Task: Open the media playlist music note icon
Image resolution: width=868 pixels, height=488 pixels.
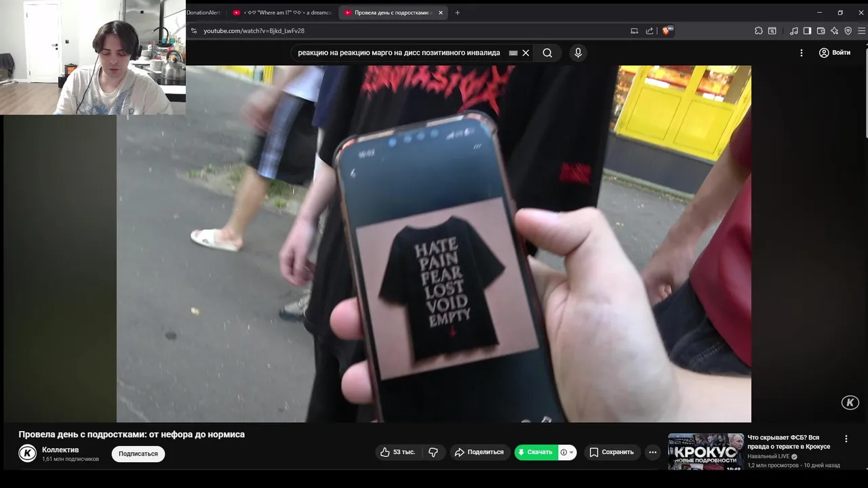Action: [x=793, y=30]
